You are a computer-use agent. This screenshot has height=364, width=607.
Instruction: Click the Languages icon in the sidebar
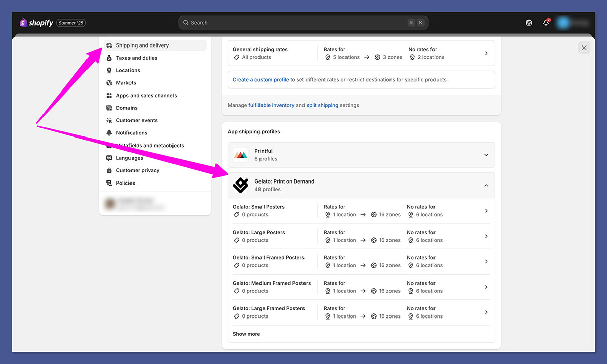point(109,158)
